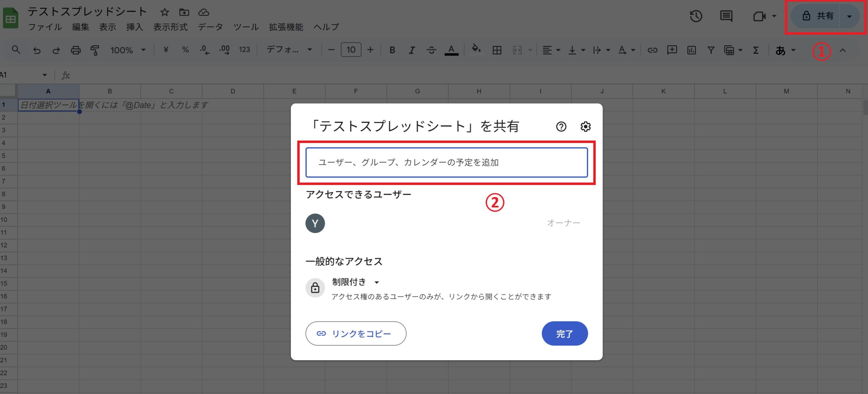The width and height of the screenshot is (868, 394).
Task: Click the help question mark icon
Action: point(561,126)
